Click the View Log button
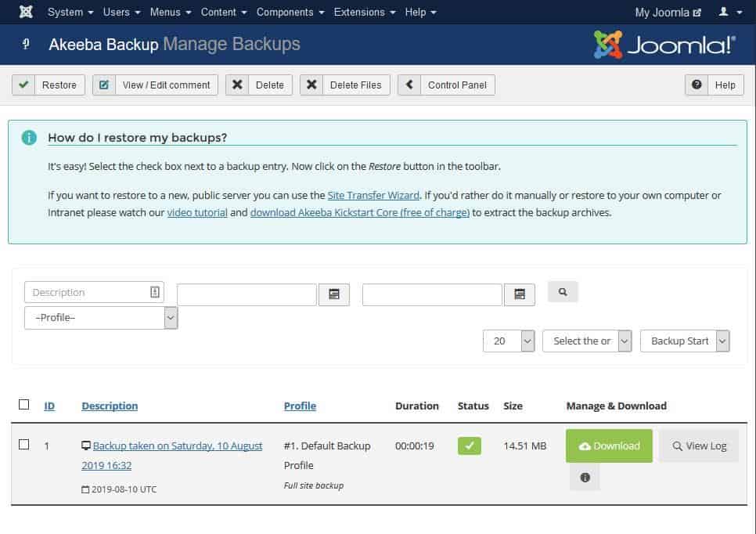Screen dimensions: 756x534 coord(699,446)
